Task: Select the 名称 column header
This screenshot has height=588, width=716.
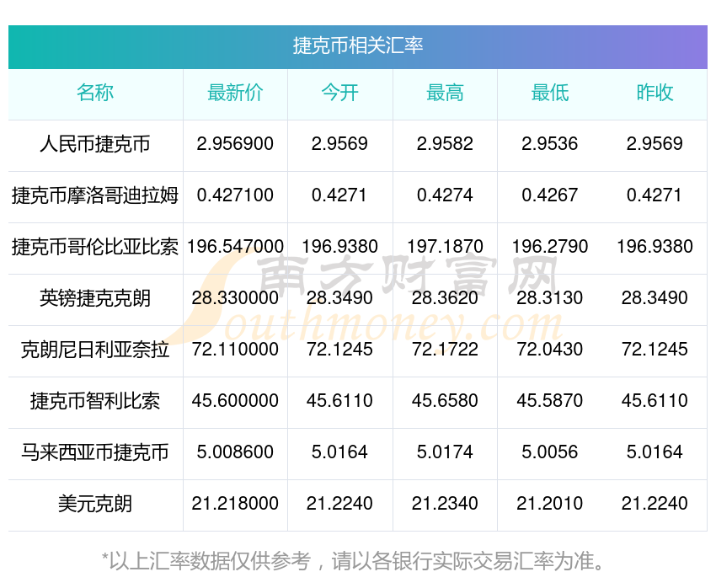Action: (x=95, y=93)
